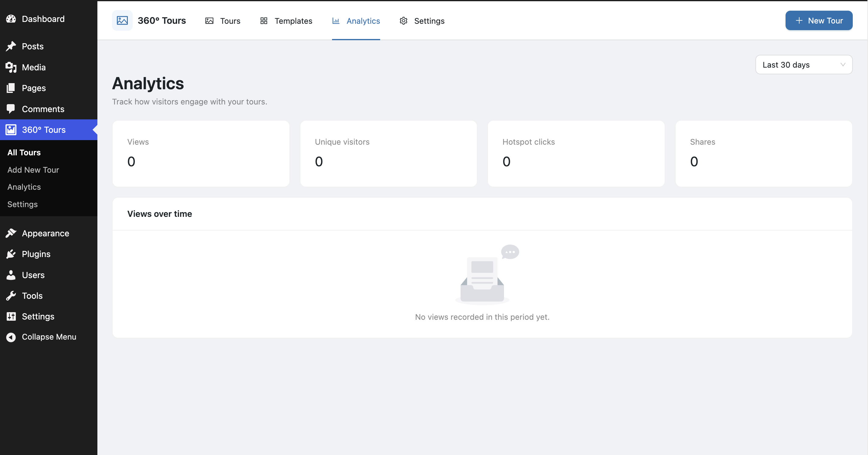
Task: Open the Appearance menu item
Action: coord(48,233)
